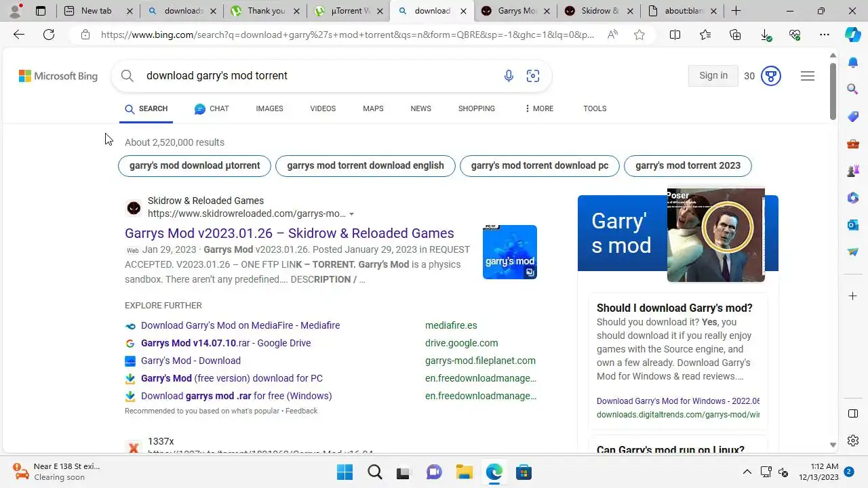Add this page to favorites star
Screen dimensions: 868x488
(639, 35)
